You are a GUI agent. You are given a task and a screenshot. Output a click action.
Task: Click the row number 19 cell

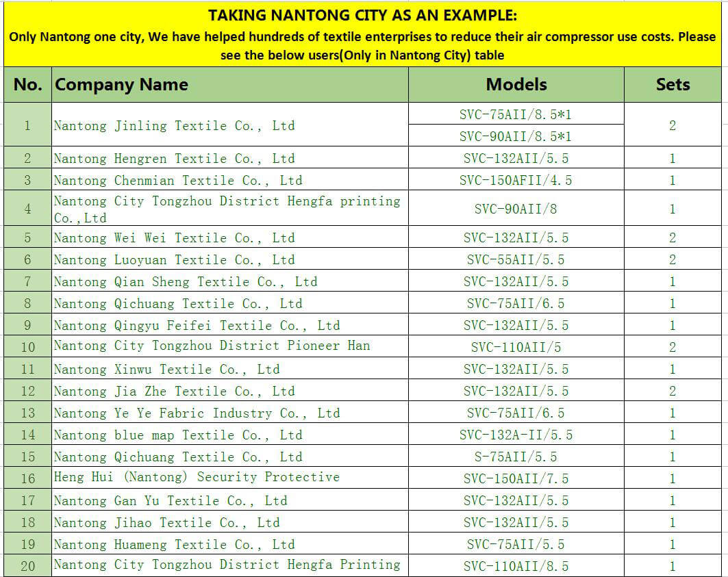tap(28, 543)
